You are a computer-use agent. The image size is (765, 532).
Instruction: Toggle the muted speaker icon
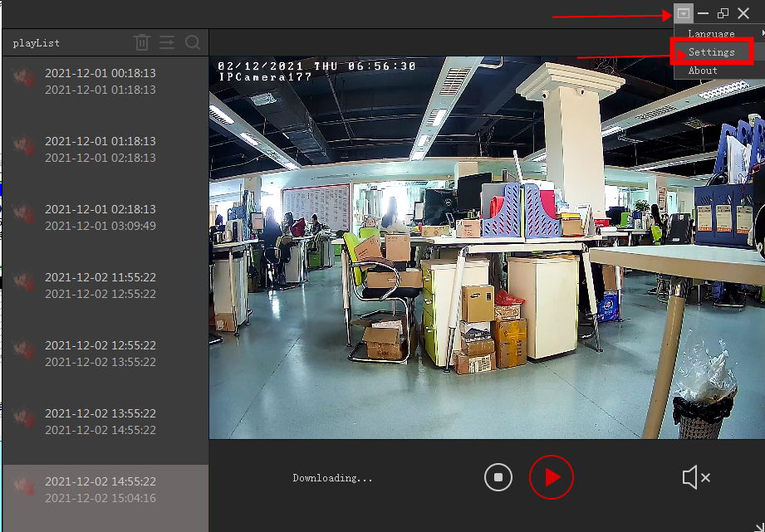click(695, 477)
